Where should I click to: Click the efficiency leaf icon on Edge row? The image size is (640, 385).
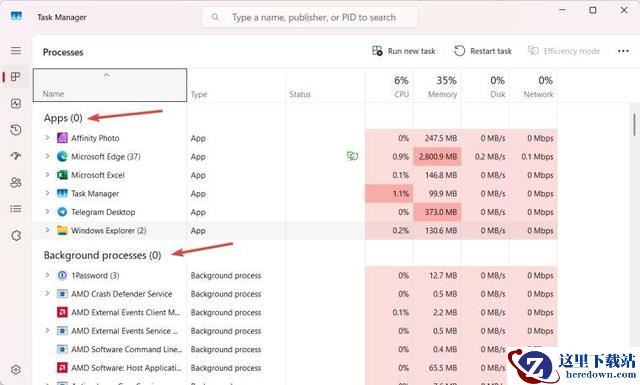click(x=352, y=156)
